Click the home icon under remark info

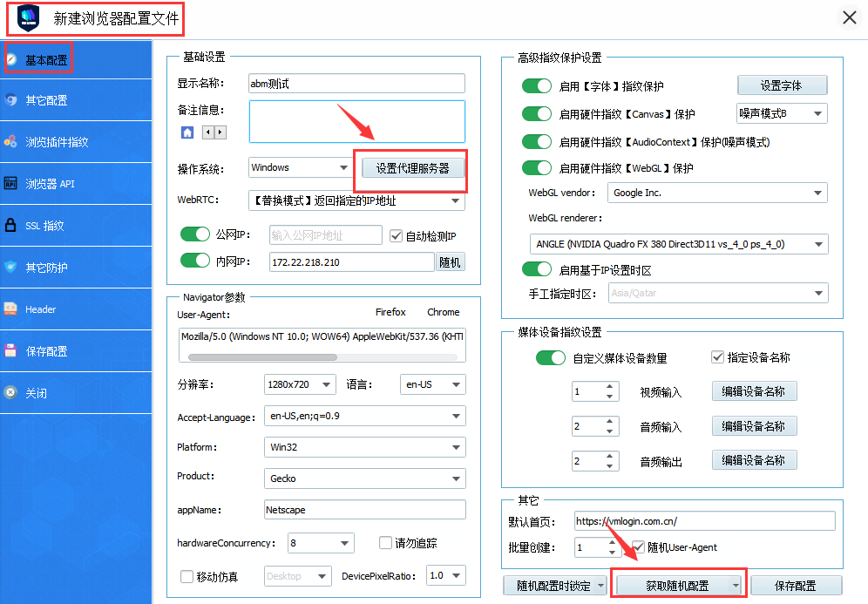coord(186,132)
